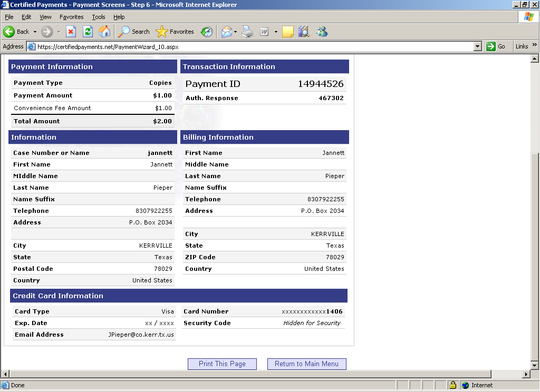This screenshot has height=392, width=540.
Task: Expand the Mail icon dropdown arrow
Action: [x=236, y=32]
